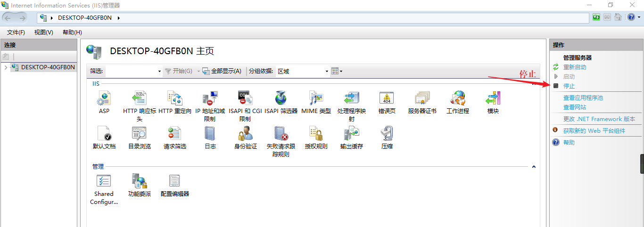Open 服务器证书 feature

[x=422, y=98]
